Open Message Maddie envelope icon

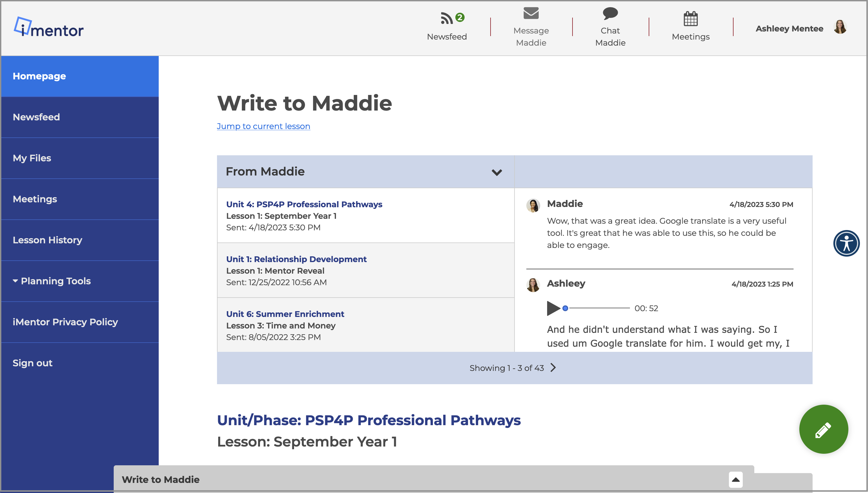click(x=531, y=14)
